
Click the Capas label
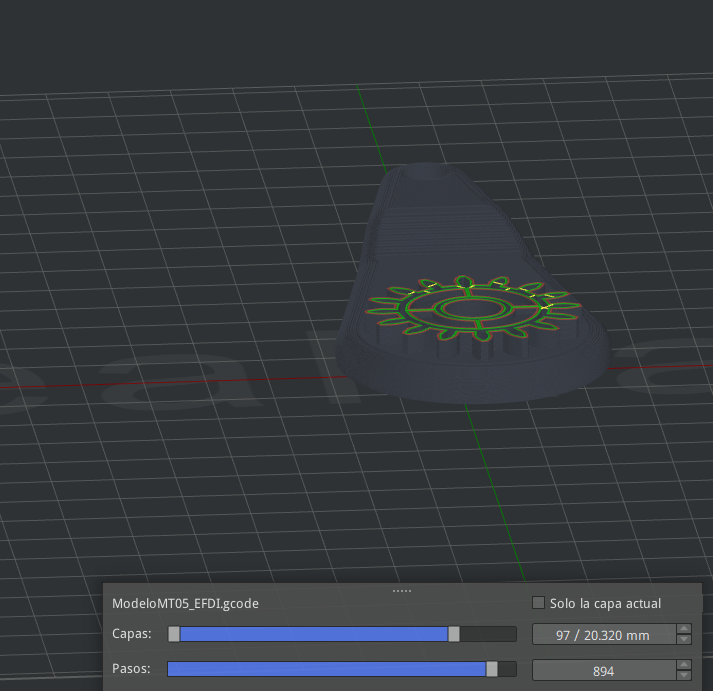click(131, 634)
